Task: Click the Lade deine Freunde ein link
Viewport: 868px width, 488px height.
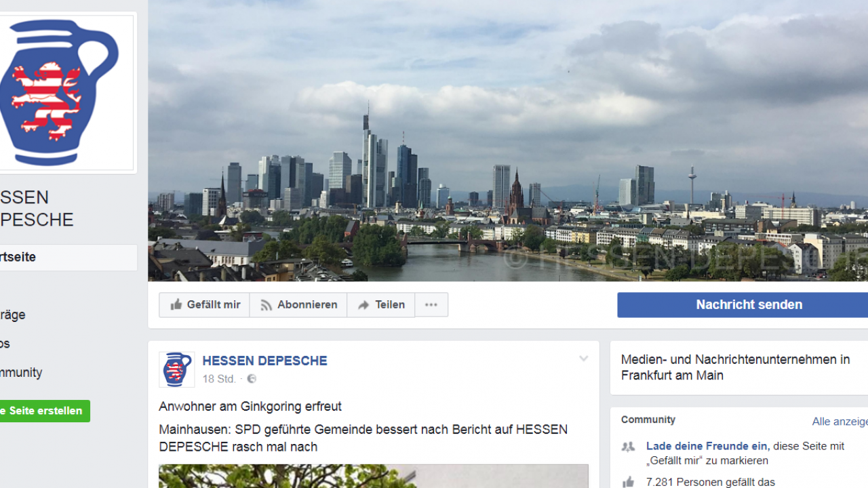Action: point(707,446)
